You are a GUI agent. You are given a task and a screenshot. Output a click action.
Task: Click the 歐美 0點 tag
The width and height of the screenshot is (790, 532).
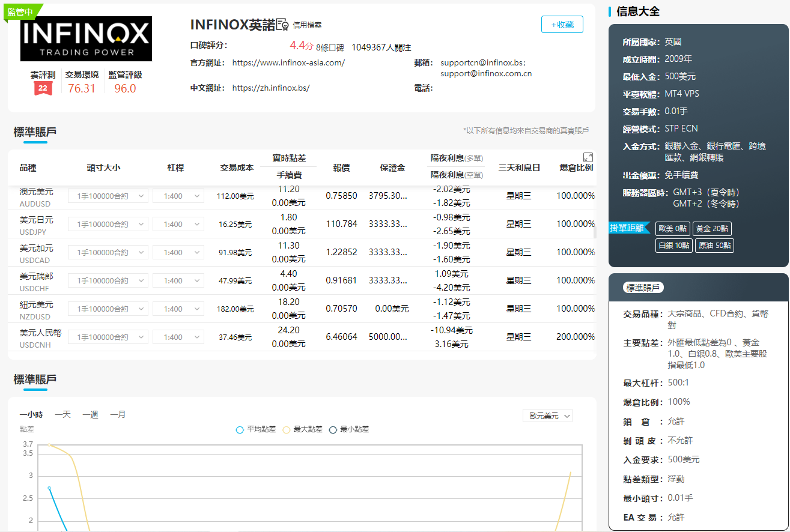(x=672, y=228)
